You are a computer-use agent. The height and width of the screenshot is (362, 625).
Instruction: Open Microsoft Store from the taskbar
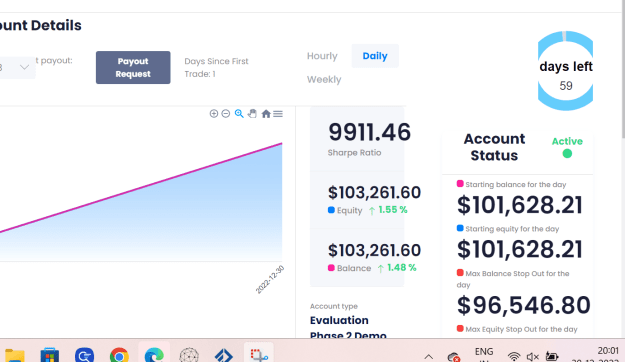click(x=50, y=355)
